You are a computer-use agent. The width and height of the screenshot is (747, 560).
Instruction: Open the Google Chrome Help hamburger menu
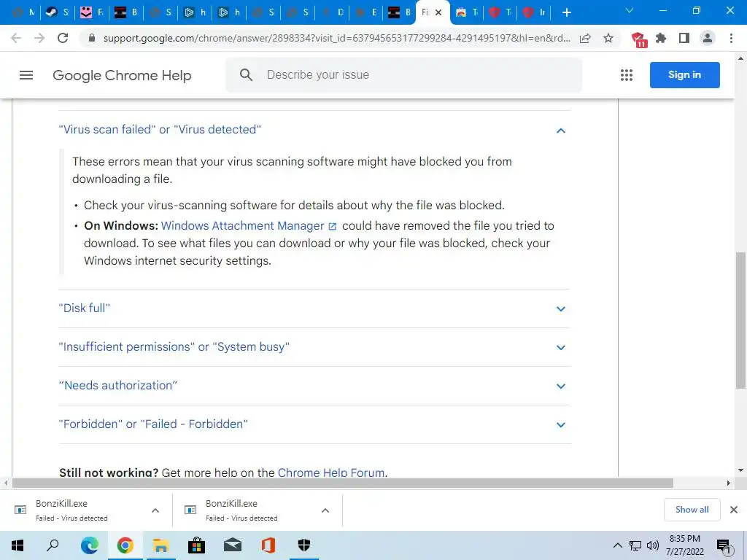coord(26,75)
